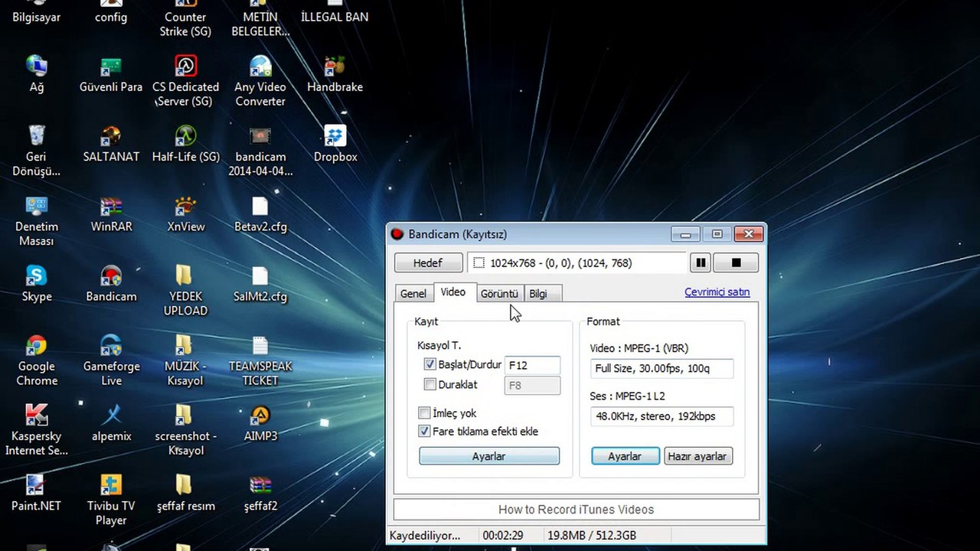Screen dimensions: 980x551
Task: Open METİN BELGELER desktop item
Action: click(260, 19)
